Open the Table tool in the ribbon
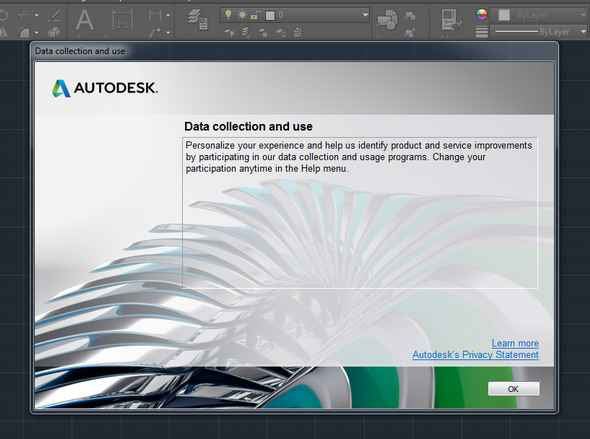Image resolution: width=590 pixels, height=439 pixels. (123, 20)
